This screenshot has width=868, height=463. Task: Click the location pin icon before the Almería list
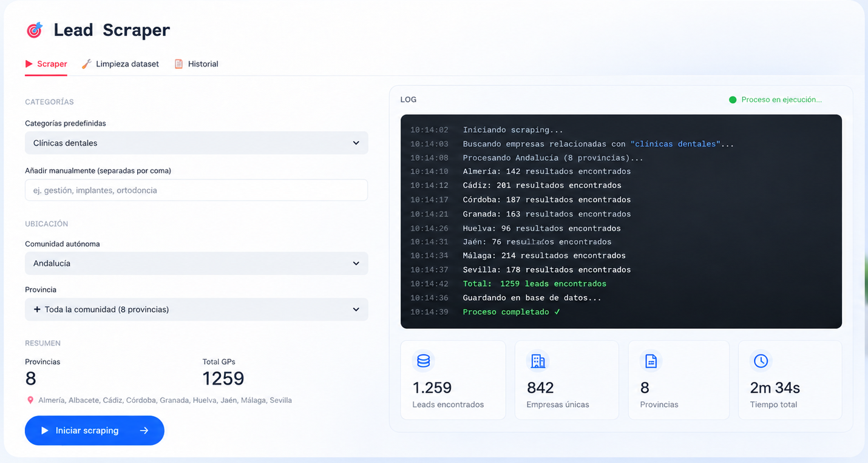(x=30, y=400)
